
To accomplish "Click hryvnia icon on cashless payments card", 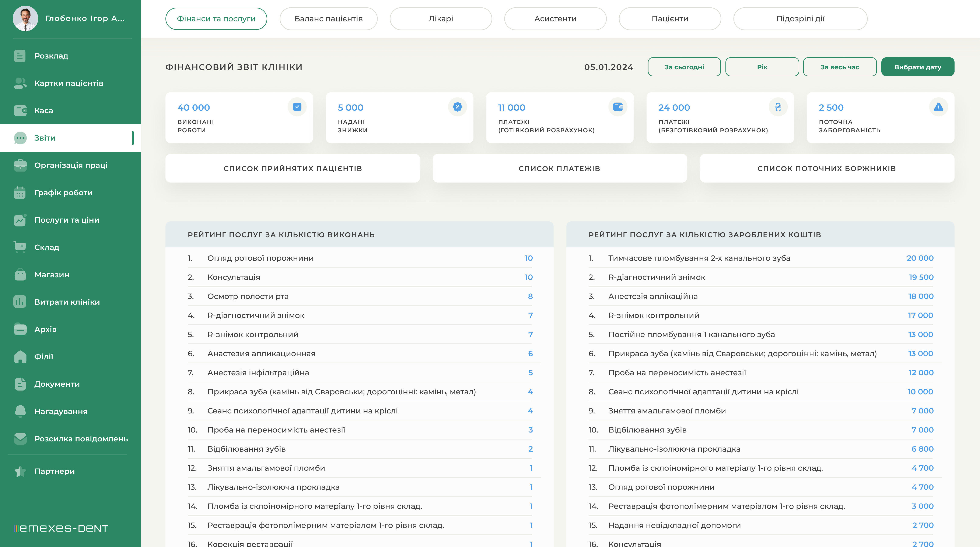I will [778, 107].
